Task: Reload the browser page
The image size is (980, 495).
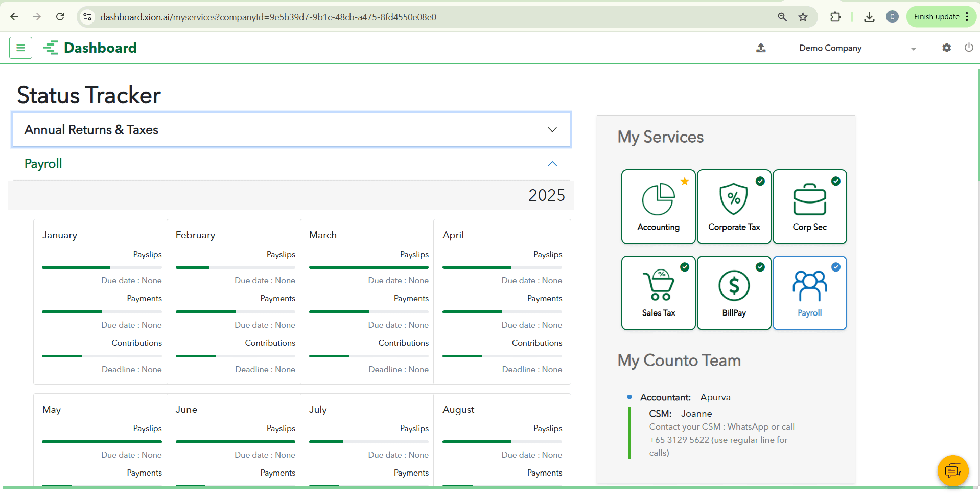Action: 60,17
